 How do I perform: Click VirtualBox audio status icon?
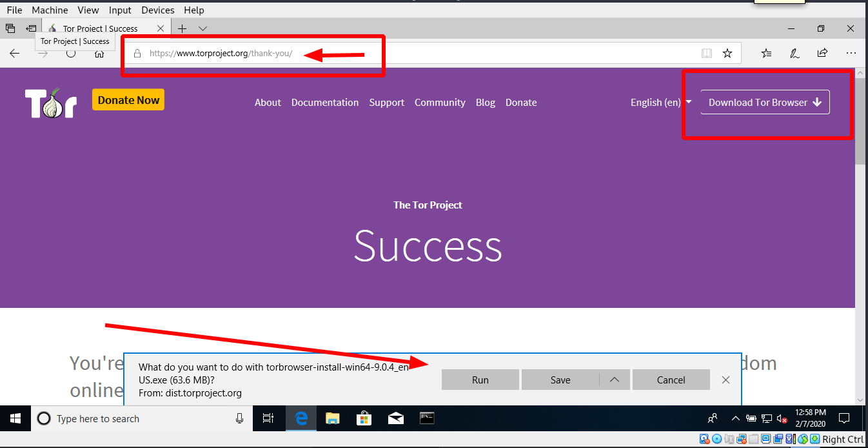tap(729, 439)
